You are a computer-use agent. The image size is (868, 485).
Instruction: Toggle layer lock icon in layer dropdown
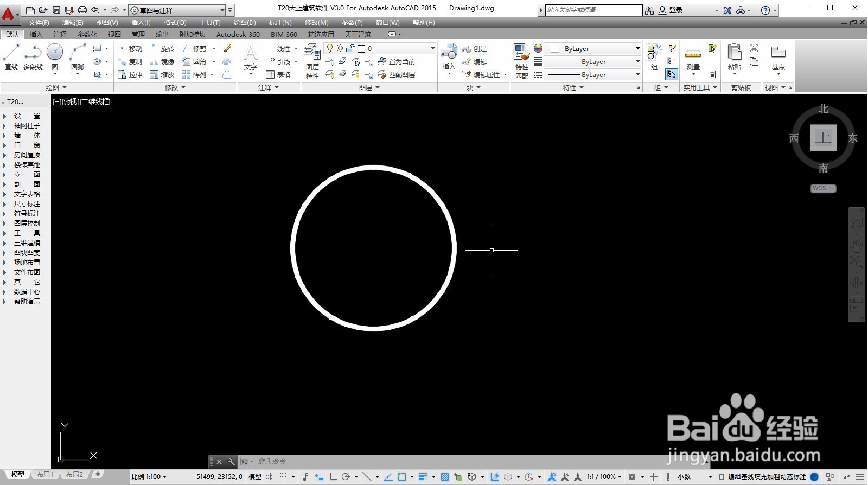[350, 48]
